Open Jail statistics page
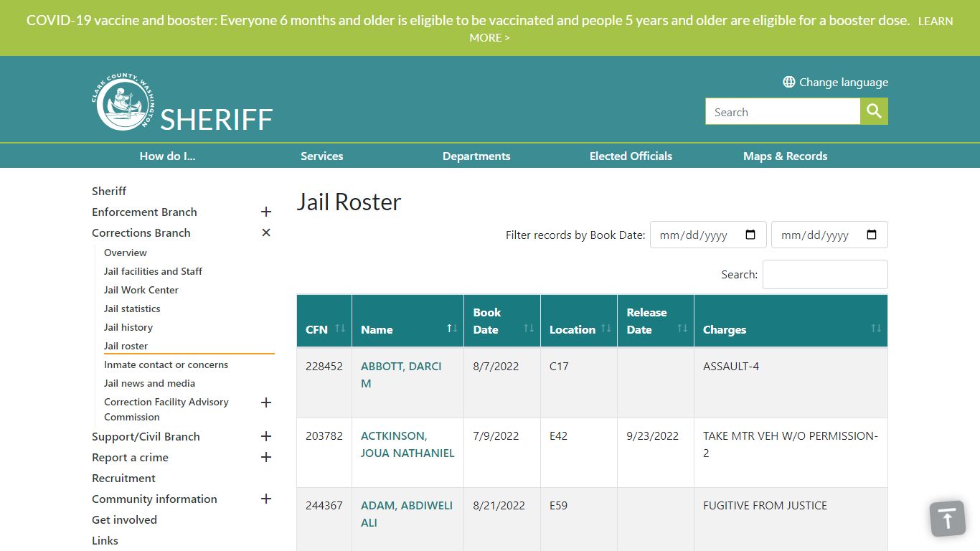 [x=132, y=309]
